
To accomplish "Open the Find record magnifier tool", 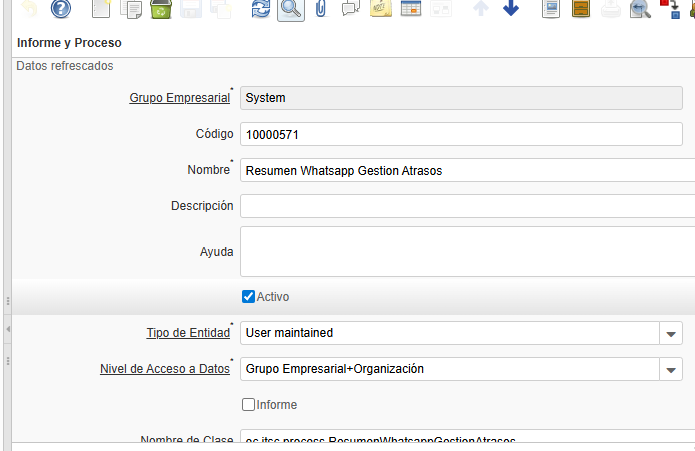I will (x=290, y=10).
